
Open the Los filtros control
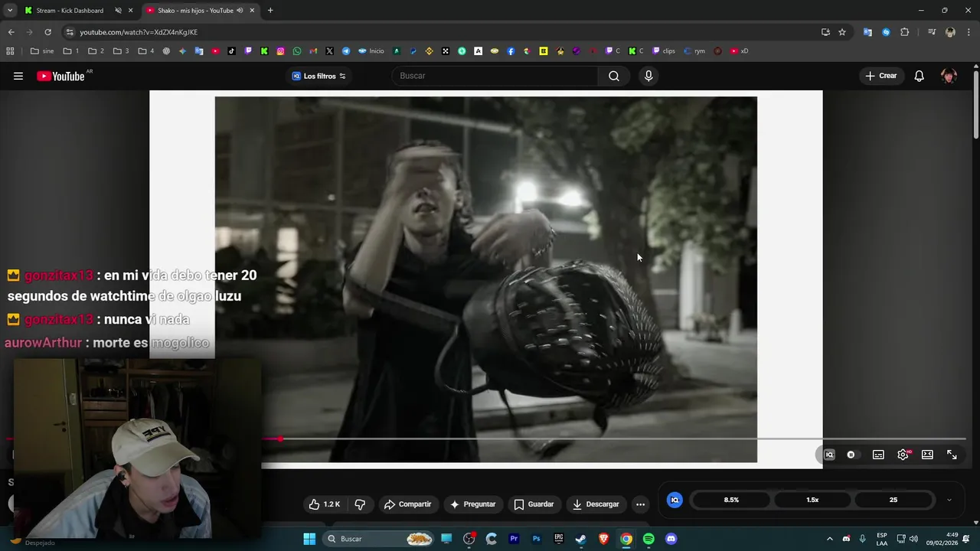coord(318,76)
